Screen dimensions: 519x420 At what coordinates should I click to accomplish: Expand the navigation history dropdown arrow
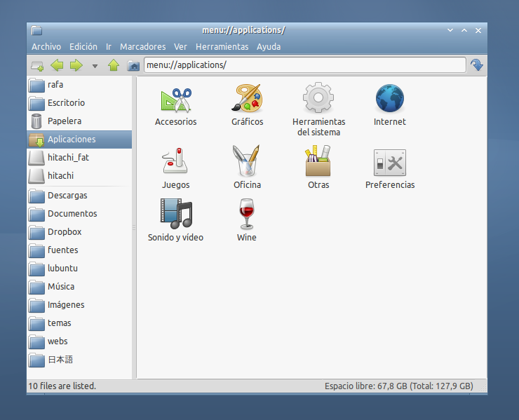(x=95, y=67)
